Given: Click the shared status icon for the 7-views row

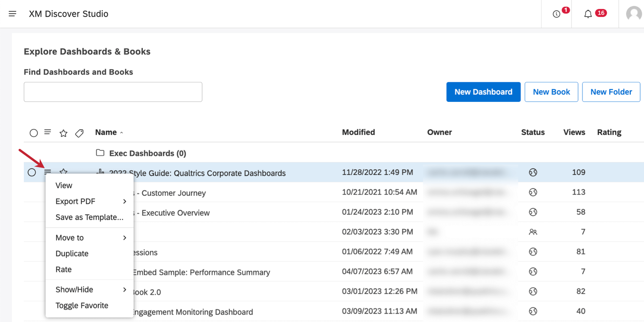Looking at the screenshot, I should coord(533,232).
